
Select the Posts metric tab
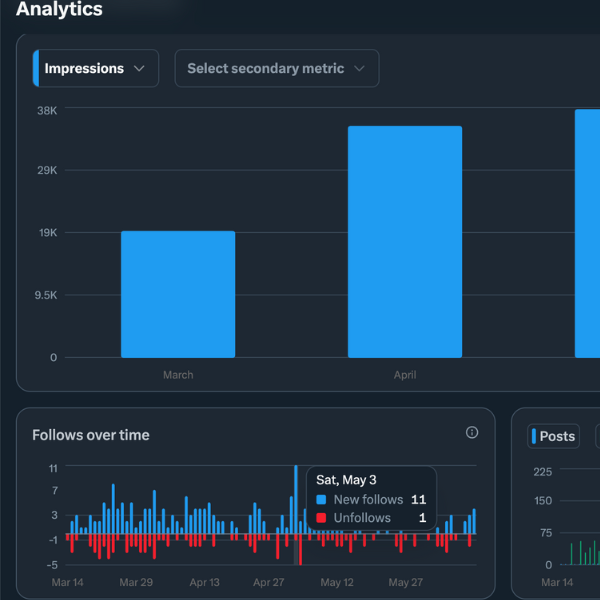553,436
